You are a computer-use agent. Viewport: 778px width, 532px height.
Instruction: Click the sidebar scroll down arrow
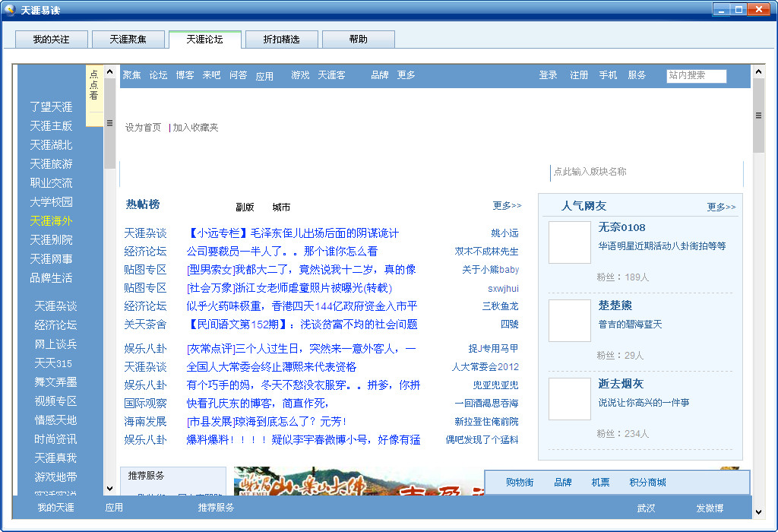[x=109, y=489]
